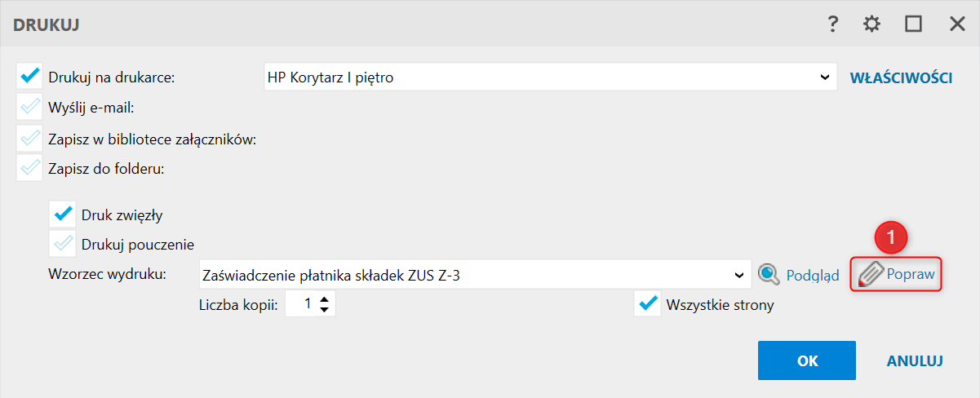This screenshot has width=980, height=398.
Task: Toggle Druk zwięzły checkbox
Action: click(x=62, y=214)
